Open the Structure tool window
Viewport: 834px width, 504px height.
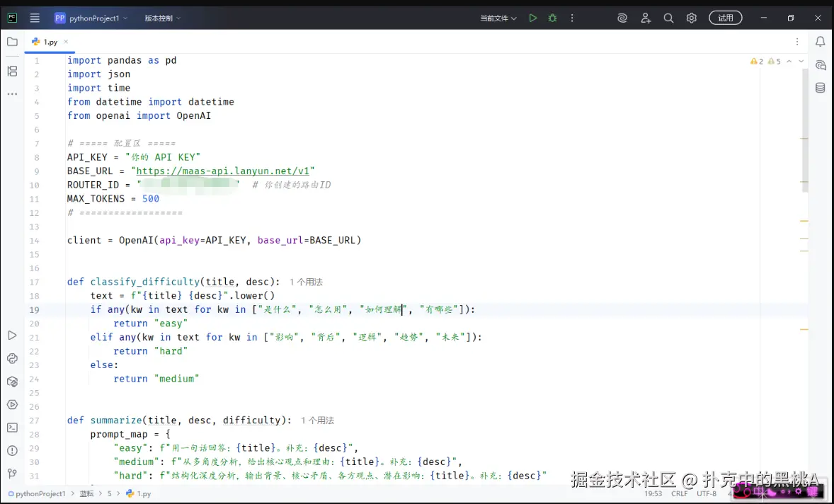click(12, 71)
